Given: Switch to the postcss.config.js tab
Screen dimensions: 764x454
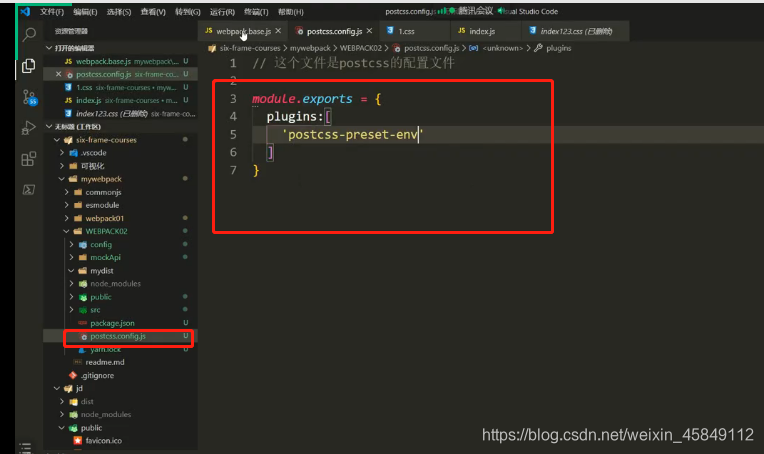Looking at the screenshot, I should tap(334, 31).
